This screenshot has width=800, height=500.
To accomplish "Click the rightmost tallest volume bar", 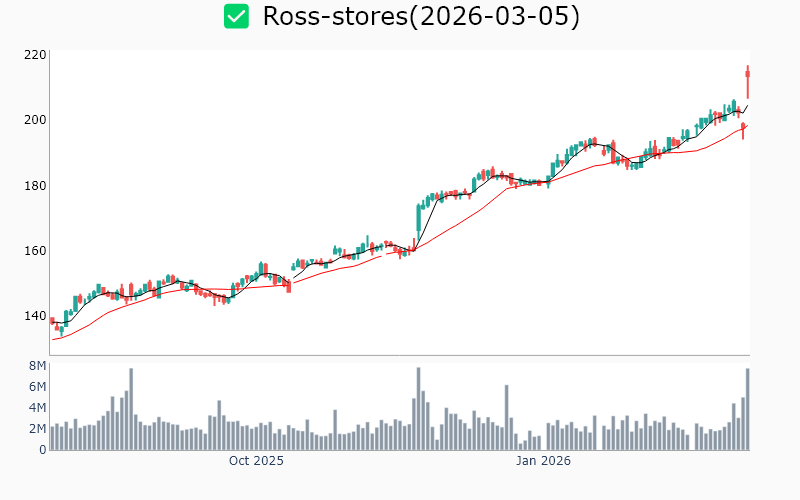I will [x=747, y=410].
